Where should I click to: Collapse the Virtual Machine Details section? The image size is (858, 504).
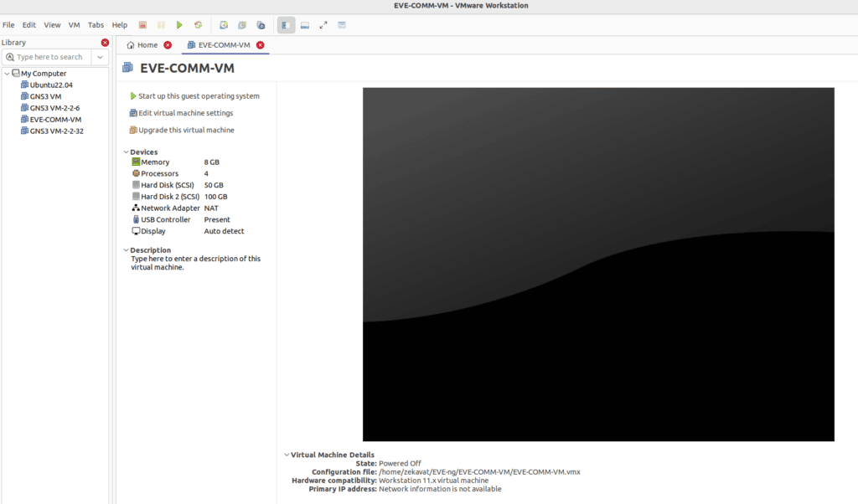[x=287, y=455]
